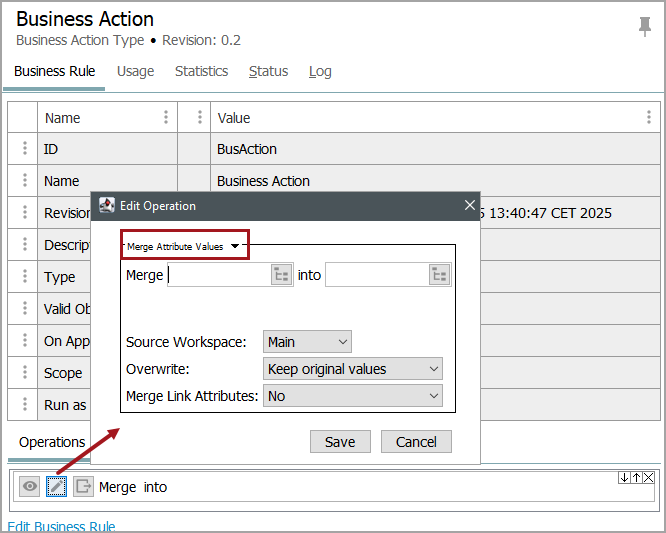Move the operation up with arrow icon
666x533 pixels.
[x=636, y=478]
